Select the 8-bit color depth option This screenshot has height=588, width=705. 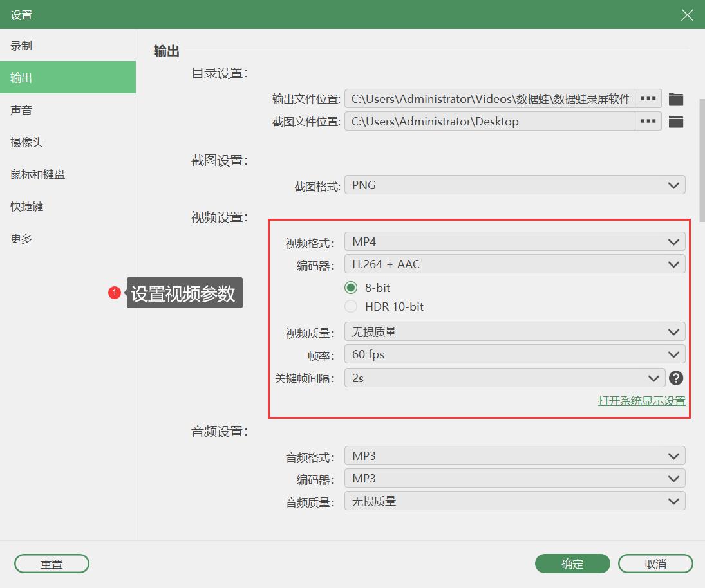351,288
